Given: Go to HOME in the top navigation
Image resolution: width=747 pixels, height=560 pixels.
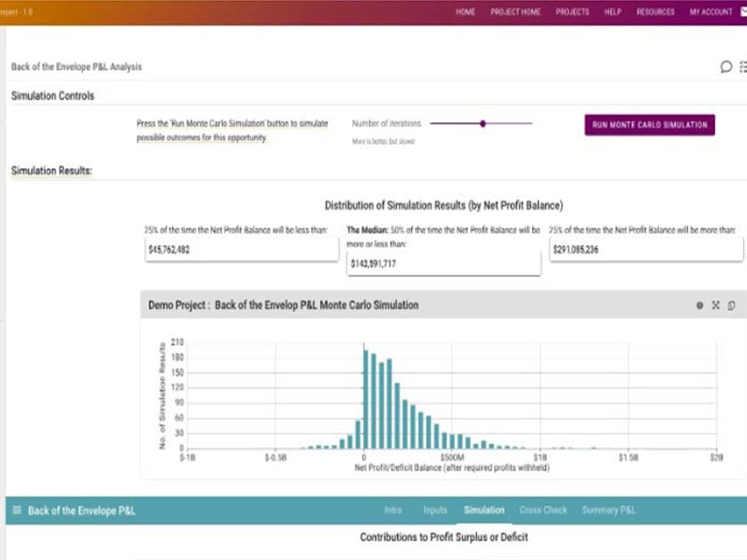Looking at the screenshot, I should click(465, 11).
